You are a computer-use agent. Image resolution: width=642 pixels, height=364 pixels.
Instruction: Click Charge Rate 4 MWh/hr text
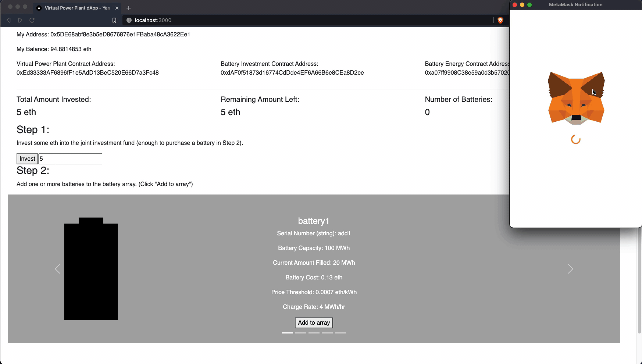314,307
